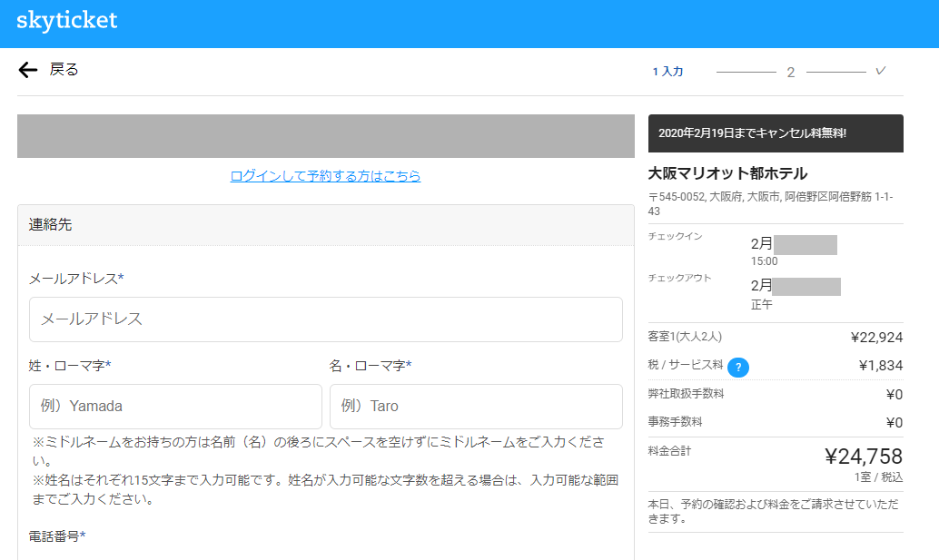Click the checkmark final step indicator
This screenshot has width=939, height=560.
(880, 71)
